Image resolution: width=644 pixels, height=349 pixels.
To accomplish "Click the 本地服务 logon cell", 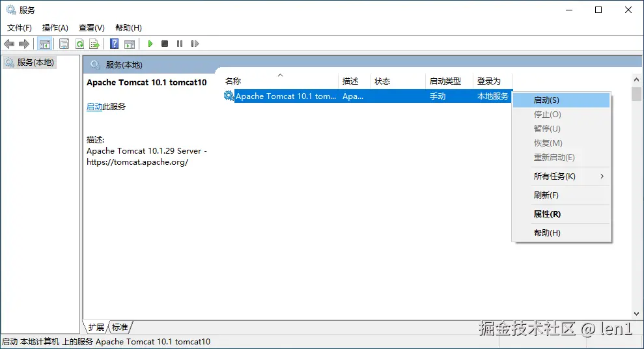I will point(493,96).
